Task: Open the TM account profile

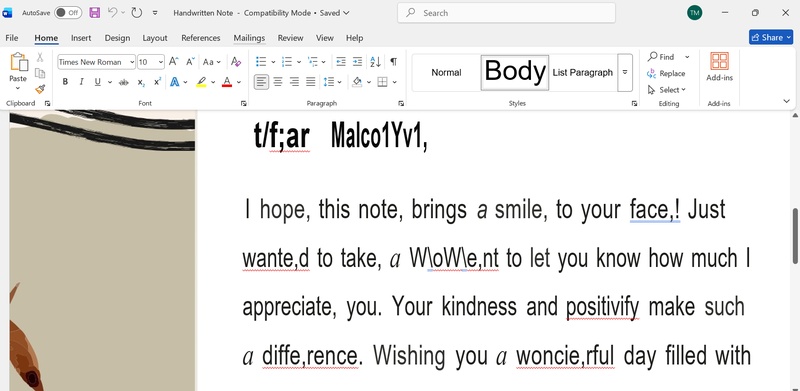Action: coord(694,13)
